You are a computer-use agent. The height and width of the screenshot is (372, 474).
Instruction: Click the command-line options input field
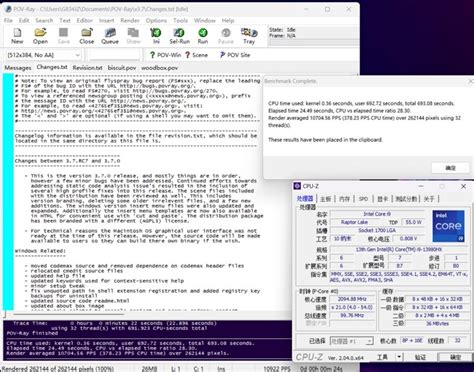click(x=114, y=55)
